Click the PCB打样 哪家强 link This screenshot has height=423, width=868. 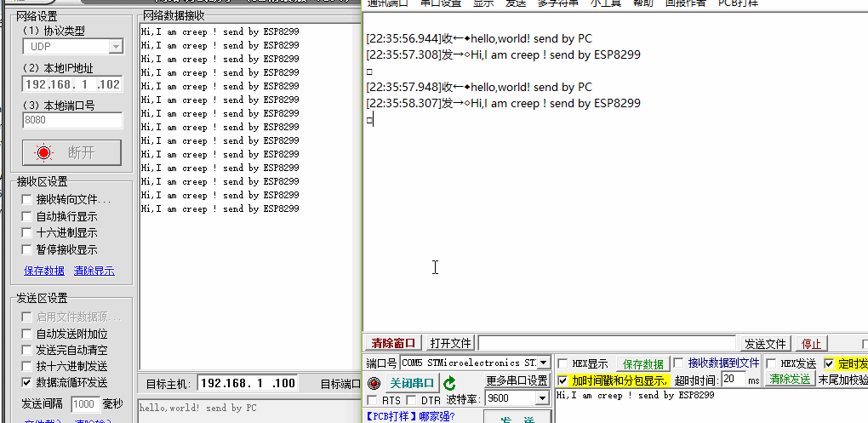click(x=409, y=416)
